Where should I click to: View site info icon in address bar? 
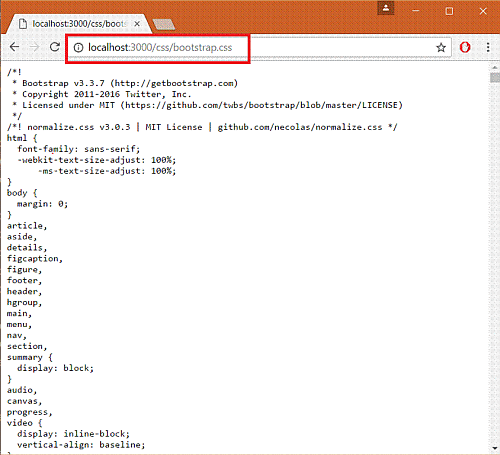(78, 48)
